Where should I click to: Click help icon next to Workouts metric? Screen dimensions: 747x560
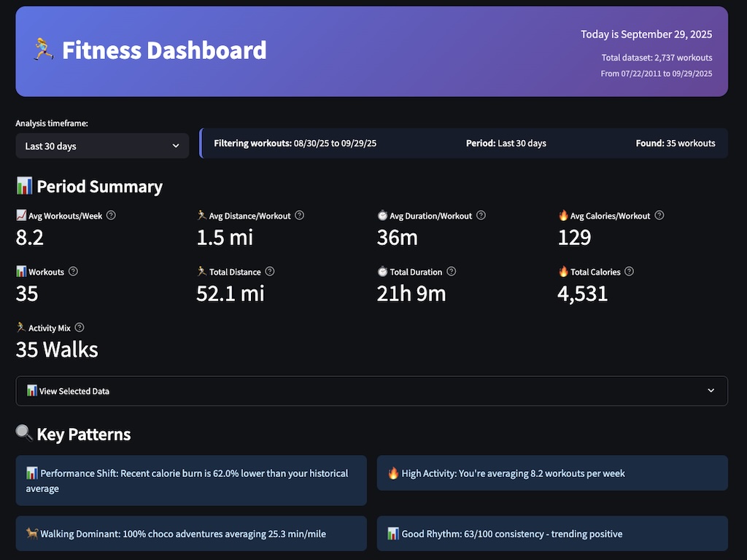pos(73,272)
